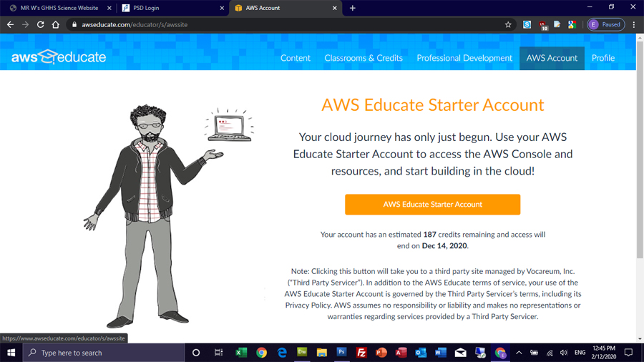Open Chrome three-dot menu
Screen dimensions: 644x362
pos(634,24)
